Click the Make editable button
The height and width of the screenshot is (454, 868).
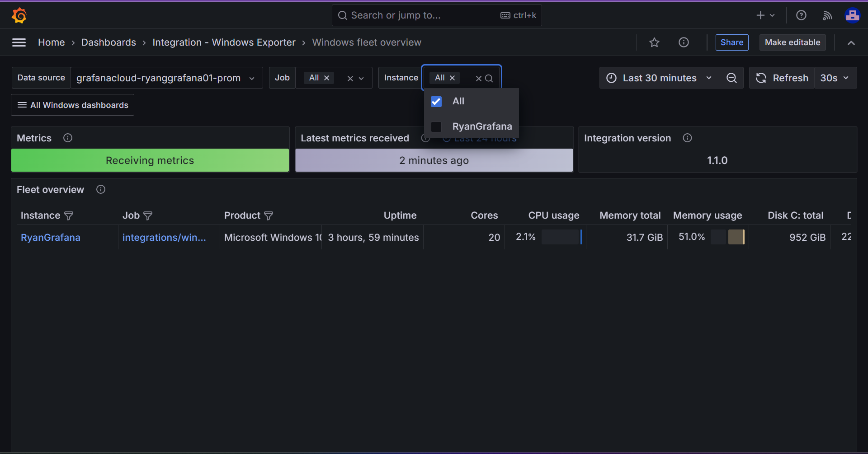click(793, 42)
